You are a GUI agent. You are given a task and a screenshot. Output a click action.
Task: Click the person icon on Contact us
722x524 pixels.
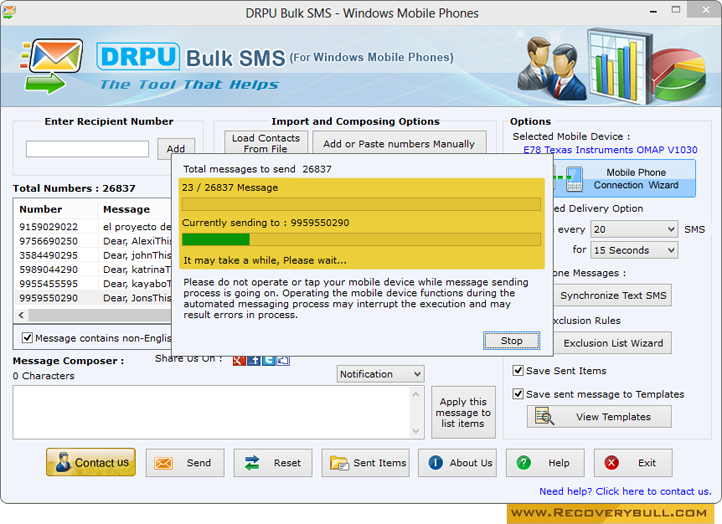coord(63,462)
